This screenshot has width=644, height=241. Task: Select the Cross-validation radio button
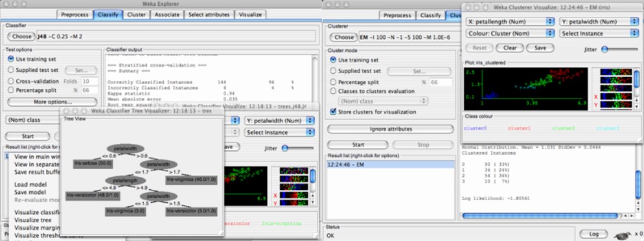tap(11, 81)
